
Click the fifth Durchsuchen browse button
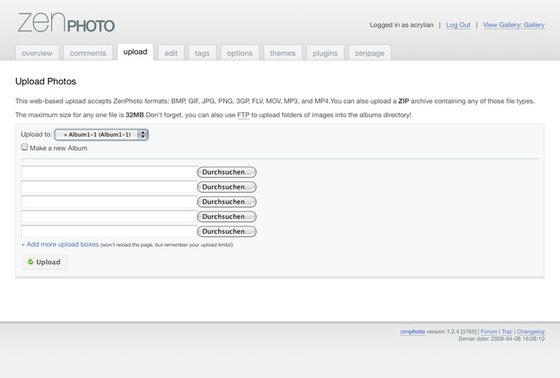(227, 232)
